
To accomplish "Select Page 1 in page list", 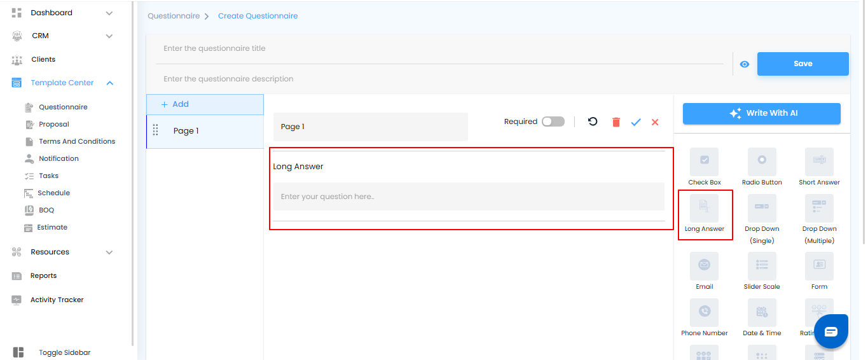I will pyautogui.click(x=205, y=132).
